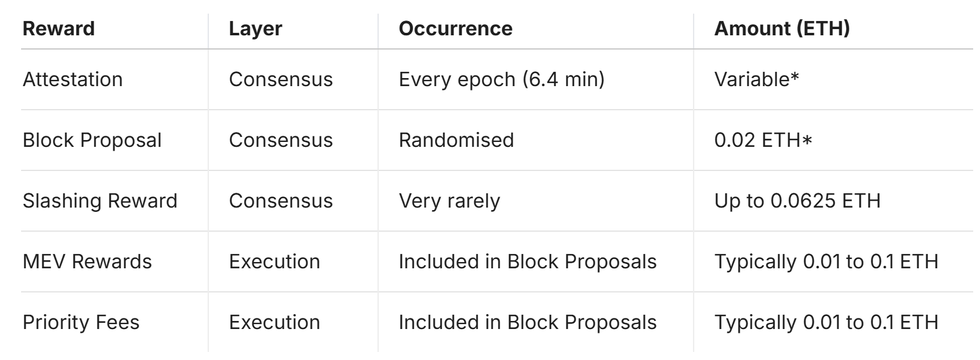Click the 0.02 ETH* amount cell

(x=763, y=141)
